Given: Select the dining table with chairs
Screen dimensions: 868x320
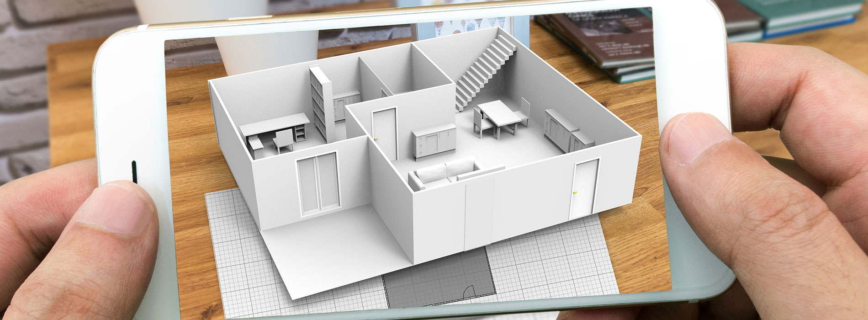Looking at the screenshot, I should pyautogui.click(x=501, y=118).
